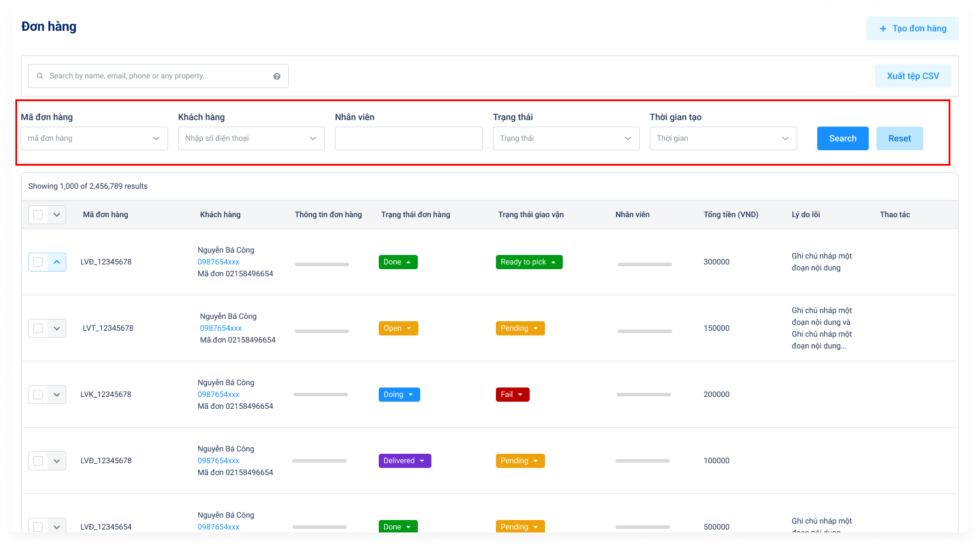
Task: Click order code LVK_12345678
Action: (x=106, y=395)
